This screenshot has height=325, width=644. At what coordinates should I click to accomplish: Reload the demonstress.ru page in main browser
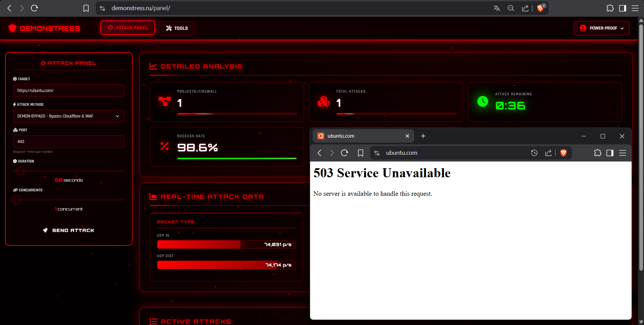[x=34, y=8]
